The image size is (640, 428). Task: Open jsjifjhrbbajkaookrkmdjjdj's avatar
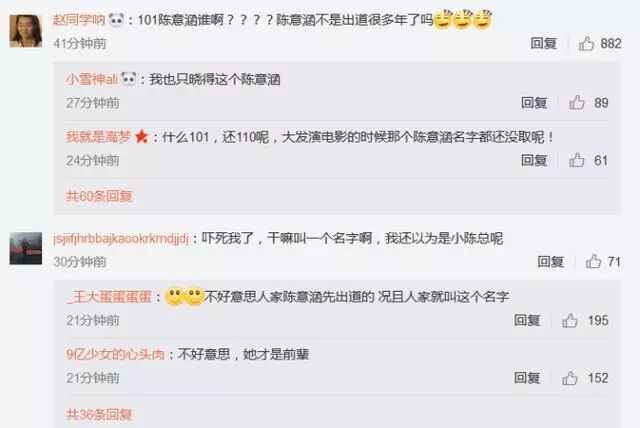point(26,248)
